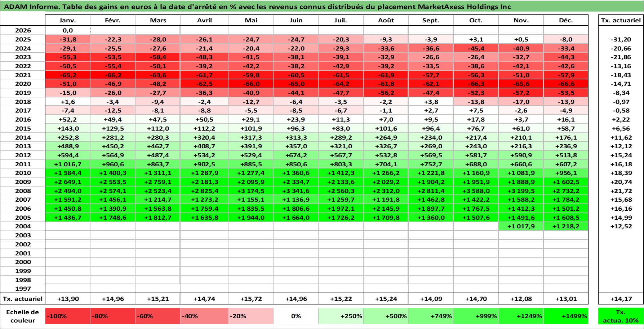
Task: Click cell -55,4 in 2022 row
Action: tap(113, 66)
